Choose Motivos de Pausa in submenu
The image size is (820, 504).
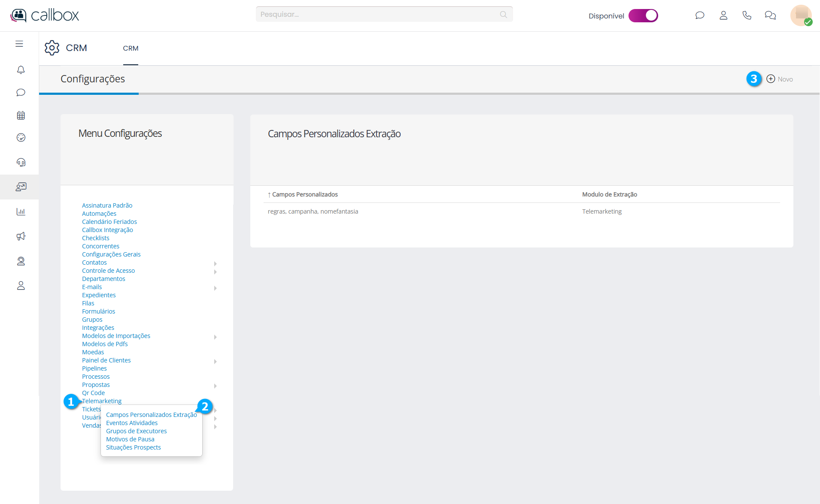click(x=130, y=439)
